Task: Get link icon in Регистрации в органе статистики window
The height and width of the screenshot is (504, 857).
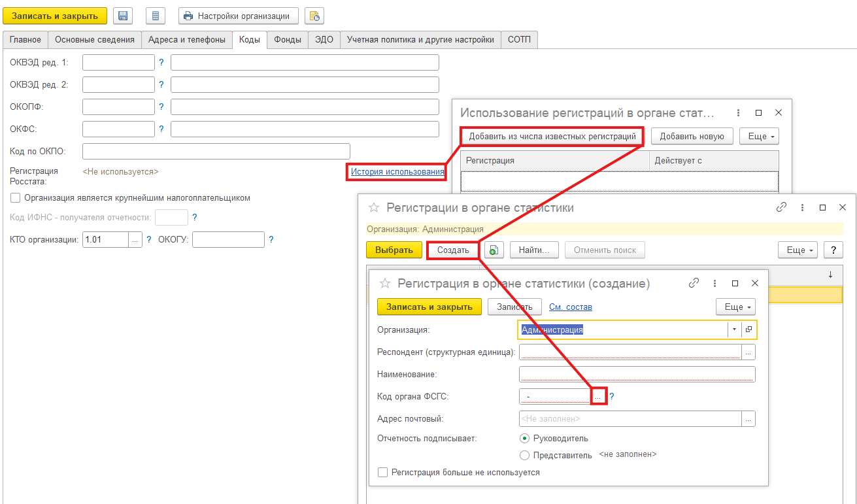Action: click(x=781, y=207)
